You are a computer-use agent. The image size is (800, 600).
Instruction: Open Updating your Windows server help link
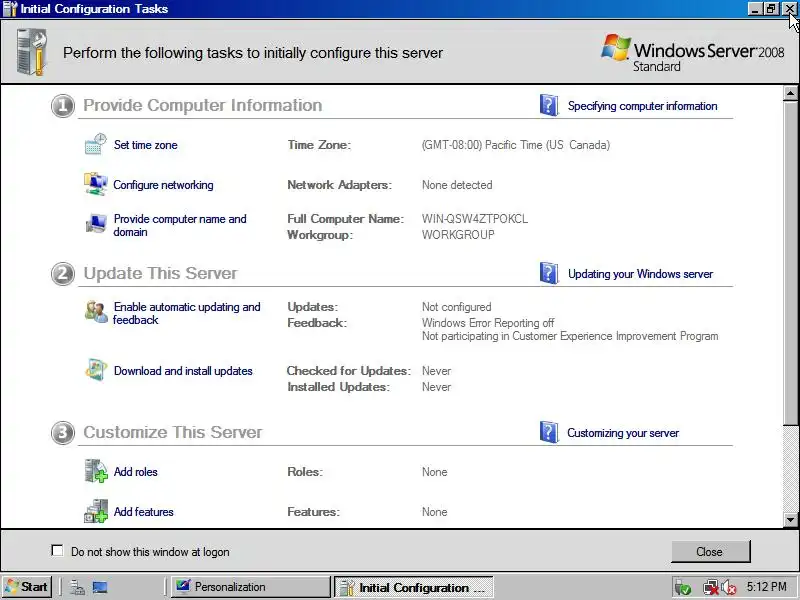[640, 274]
